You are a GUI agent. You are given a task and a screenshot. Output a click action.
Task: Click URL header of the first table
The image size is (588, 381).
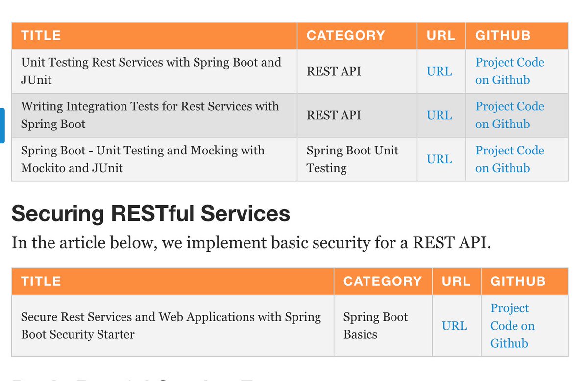[x=441, y=36]
